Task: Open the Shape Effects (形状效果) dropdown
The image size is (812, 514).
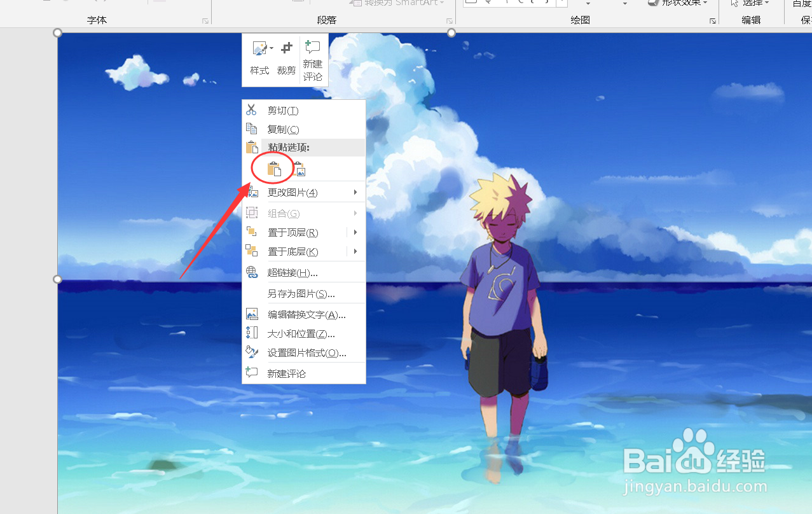Action: point(678,3)
